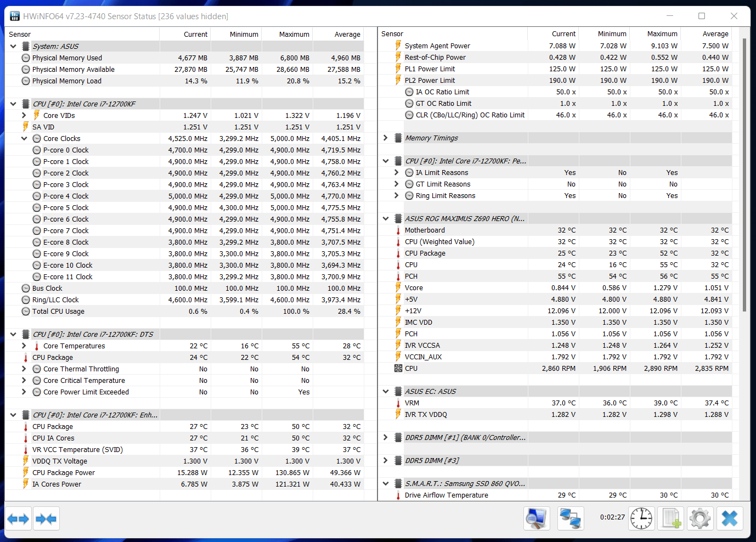The height and width of the screenshot is (542, 756).
Task: Expand DDR5 DIMM [#3] group
Action: (386, 461)
